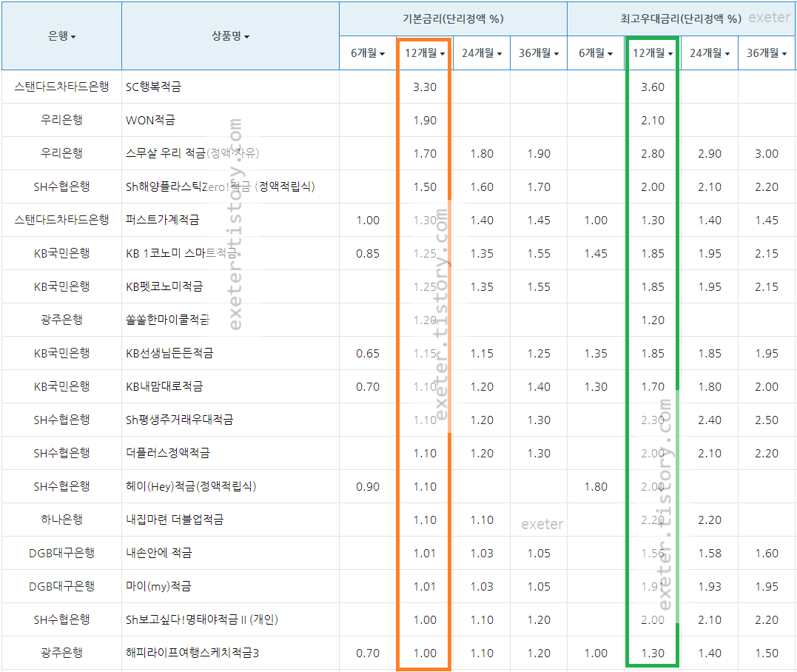Select the KB내맘대로적금 product

[164, 386]
